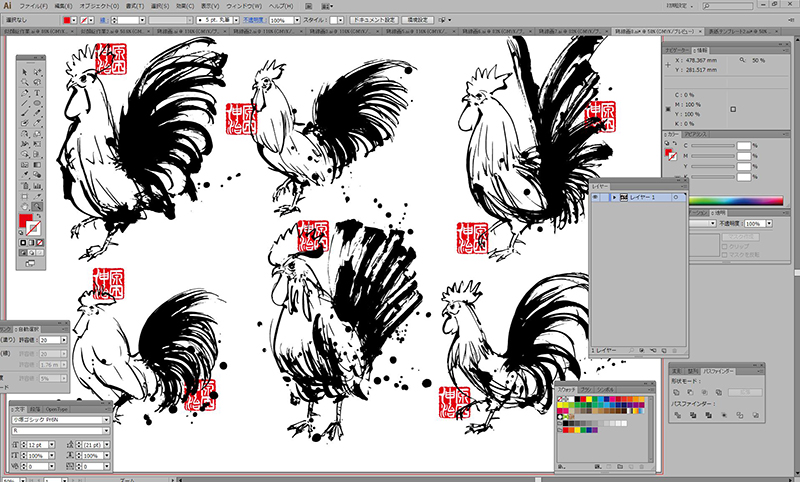This screenshot has width=800, height=482.
Task: Click Unite shape mode in Pathfinder
Action: (677, 392)
